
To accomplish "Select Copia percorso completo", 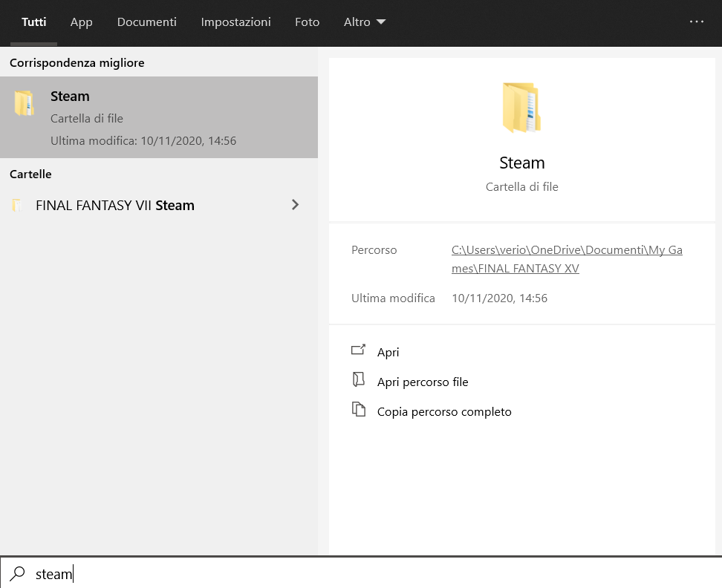I will pos(444,412).
